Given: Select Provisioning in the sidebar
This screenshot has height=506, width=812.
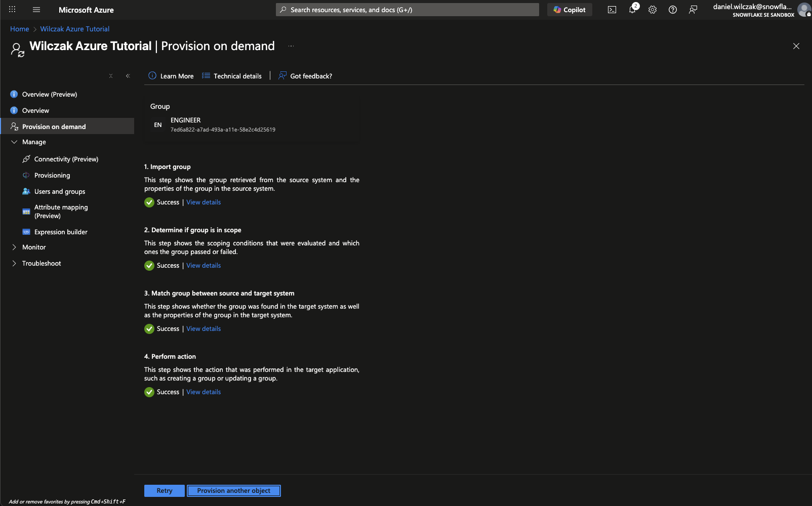Looking at the screenshot, I should click(52, 176).
